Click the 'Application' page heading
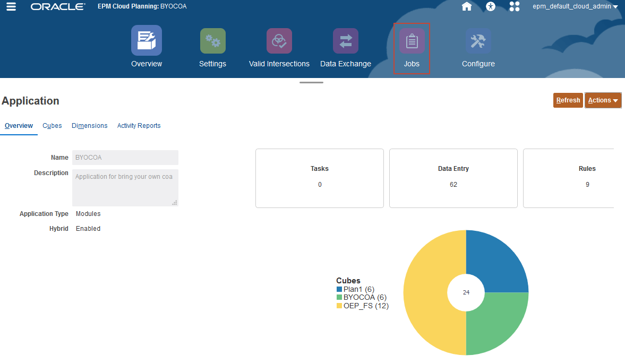Viewport: 625px width, 364px height. pyautogui.click(x=30, y=101)
